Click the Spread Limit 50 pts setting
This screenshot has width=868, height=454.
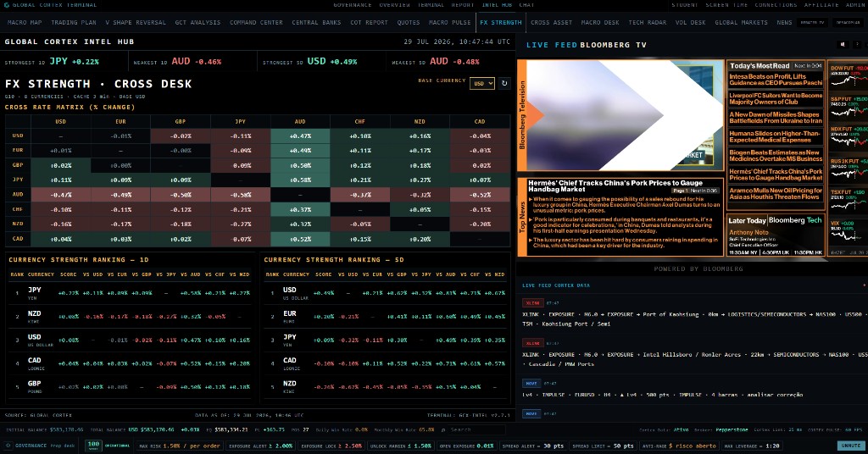click(x=603, y=446)
